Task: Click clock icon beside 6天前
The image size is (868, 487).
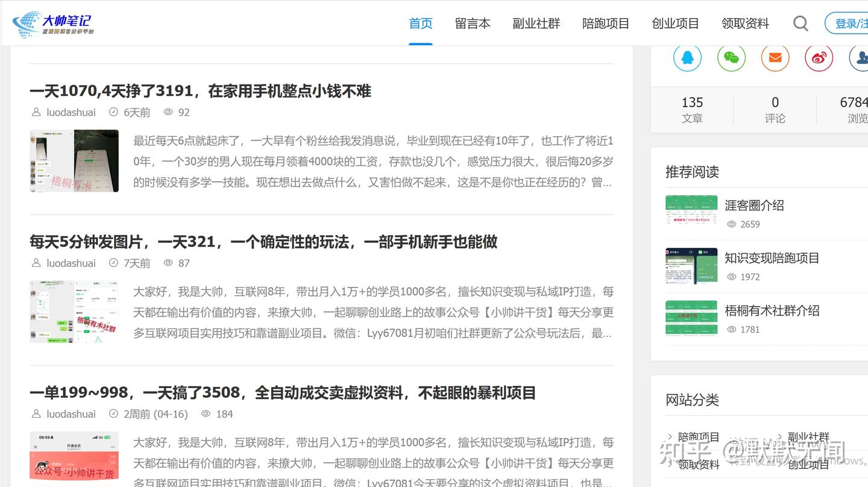Action: (x=113, y=112)
